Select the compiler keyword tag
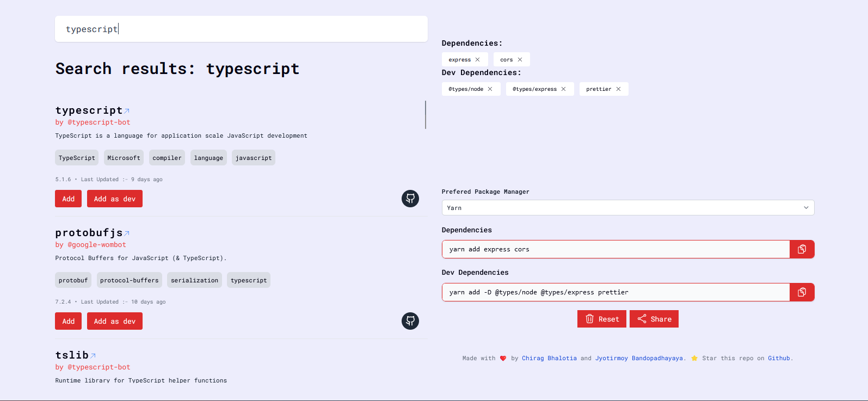 (167, 158)
